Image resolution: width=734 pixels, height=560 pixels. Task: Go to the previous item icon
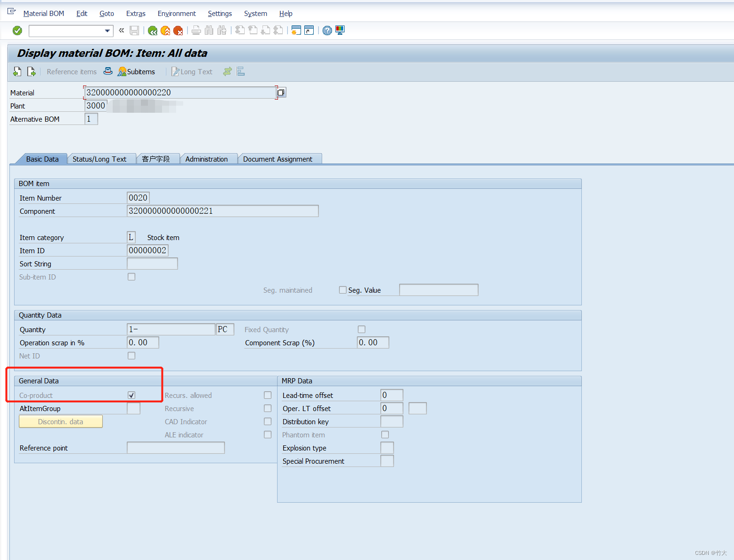[17, 71]
